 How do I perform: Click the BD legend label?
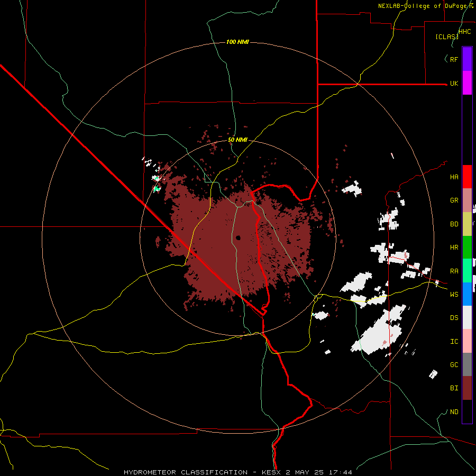[x=454, y=224]
